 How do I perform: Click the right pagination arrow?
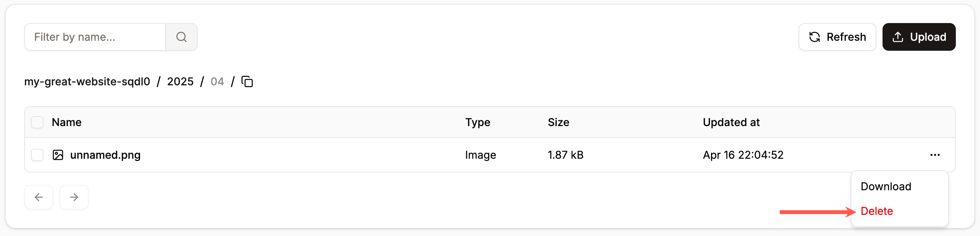[x=74, y=197]
